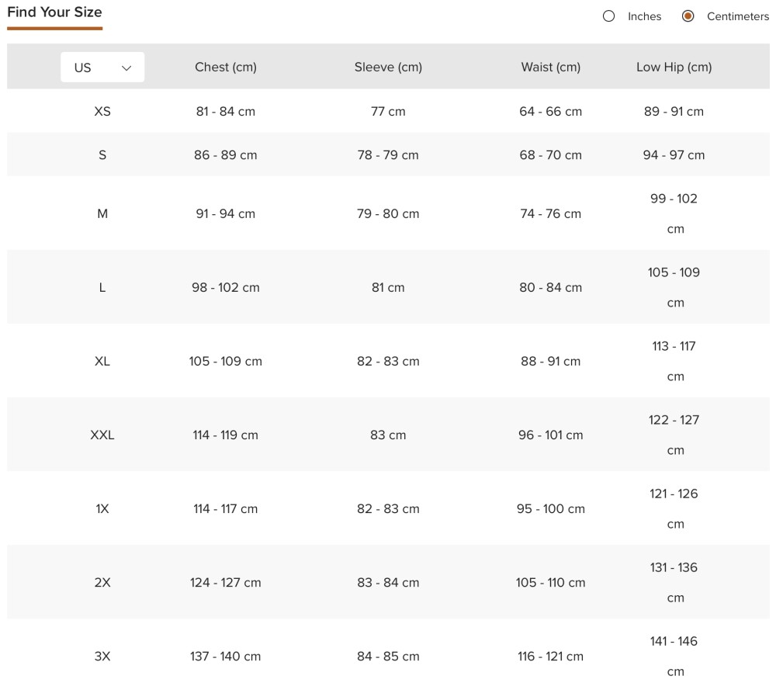Click the Find Your Size tab
This screenshot has height=700, width=776.
(54, 12)
